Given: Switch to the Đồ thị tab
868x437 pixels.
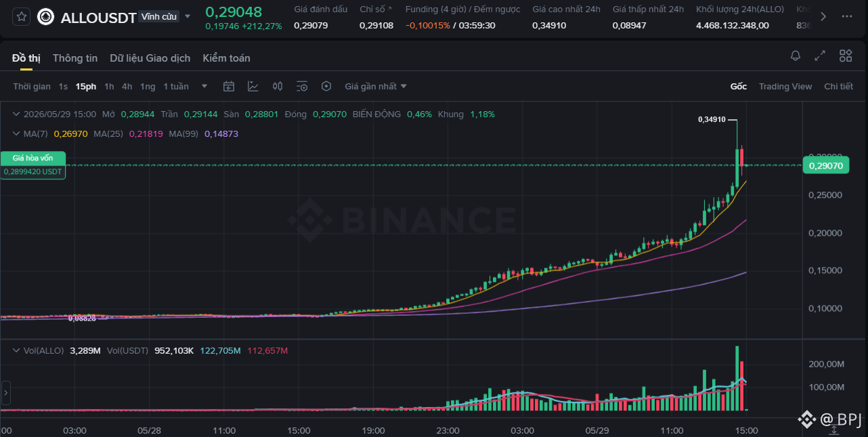Looking at the screenshot, I should click(x=26, y=58).
